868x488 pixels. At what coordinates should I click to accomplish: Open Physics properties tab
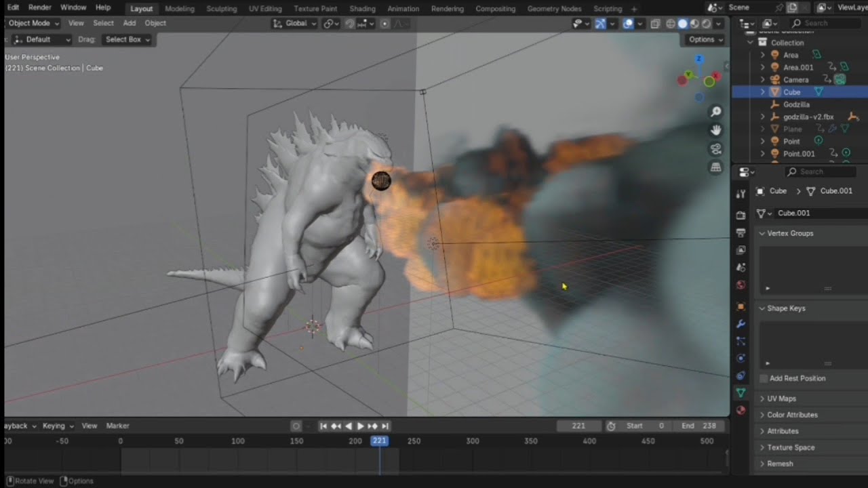pos(741,358)
